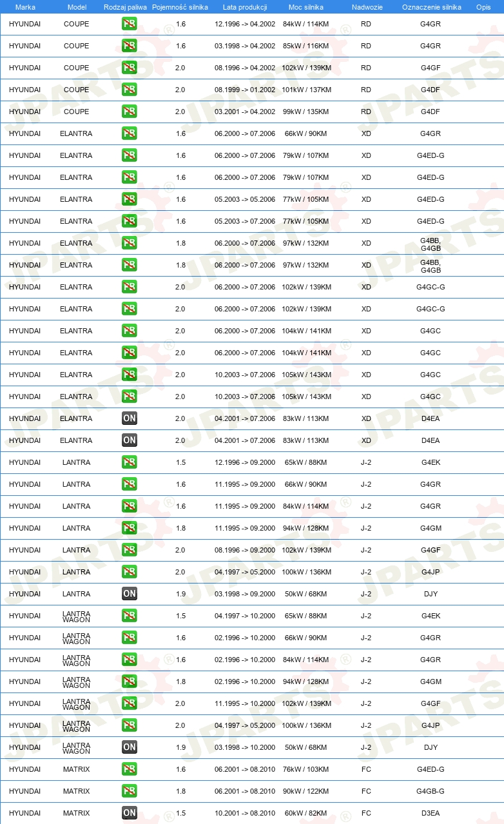Click the Marka column header
Viewport: 504px width, 824px height.
tap(25, 7)
